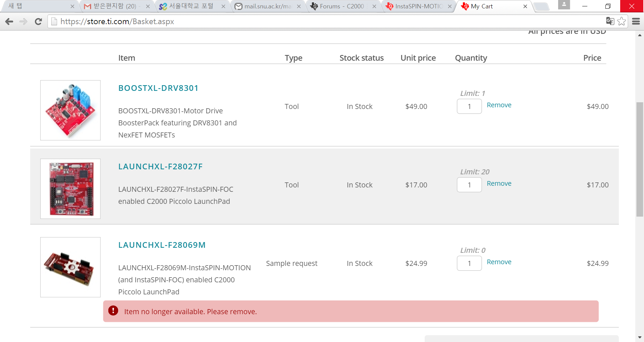Click the profile avatar icon near window controls
644x342 pixels.
point(564,5)
